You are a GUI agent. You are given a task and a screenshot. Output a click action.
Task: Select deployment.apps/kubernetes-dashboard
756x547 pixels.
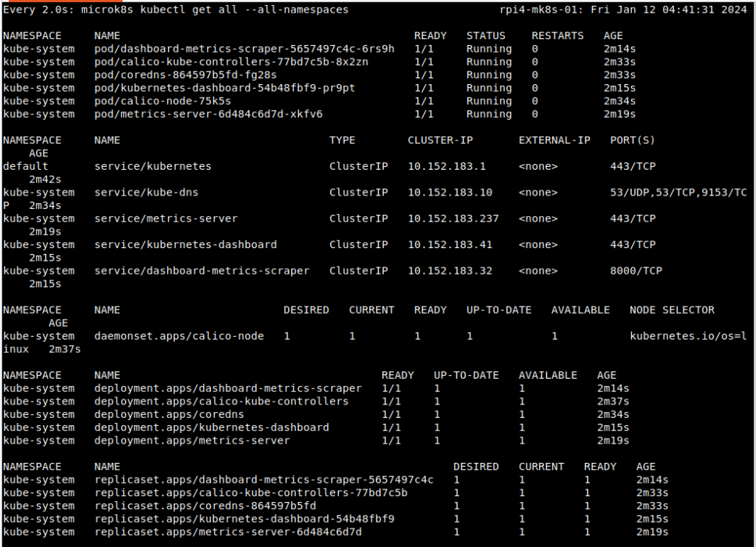(x=211, y=427)
